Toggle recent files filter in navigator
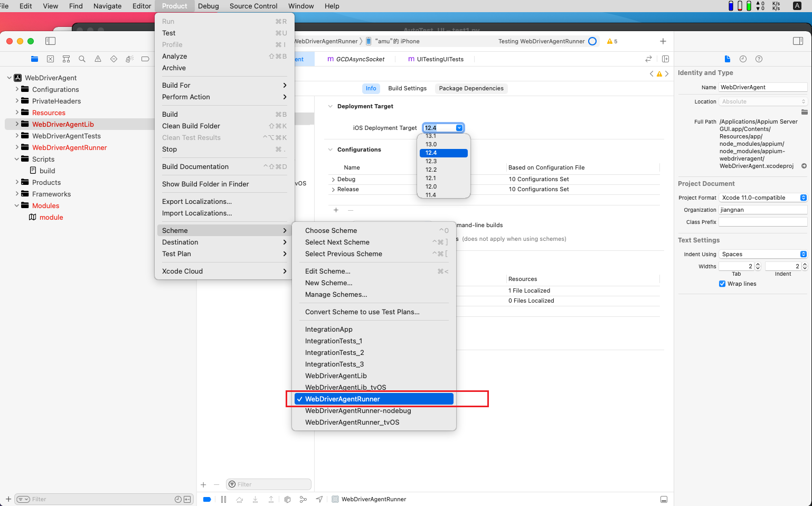The width and height of the screenshot is (812, 506). tap(178, 499)
